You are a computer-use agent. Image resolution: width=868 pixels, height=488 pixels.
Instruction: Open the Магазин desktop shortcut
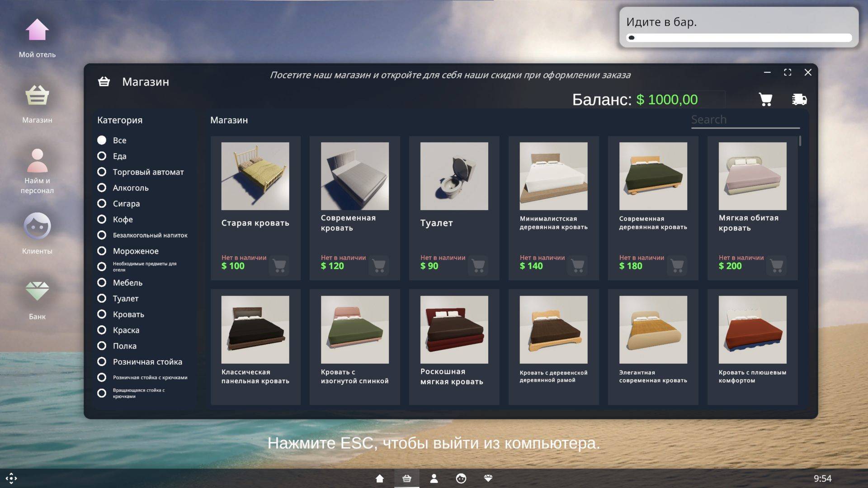(37, 104)
